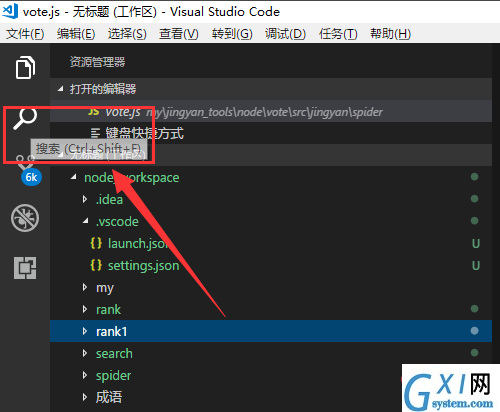
Task: Open launch.json file
Action: [271, 243]
